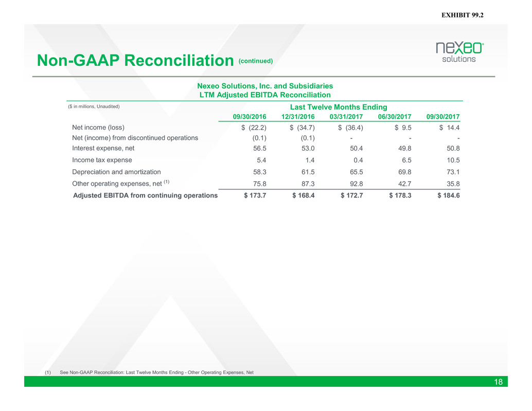
Task: Select the 03/31/2017 column header
Action: pos(346,117)
